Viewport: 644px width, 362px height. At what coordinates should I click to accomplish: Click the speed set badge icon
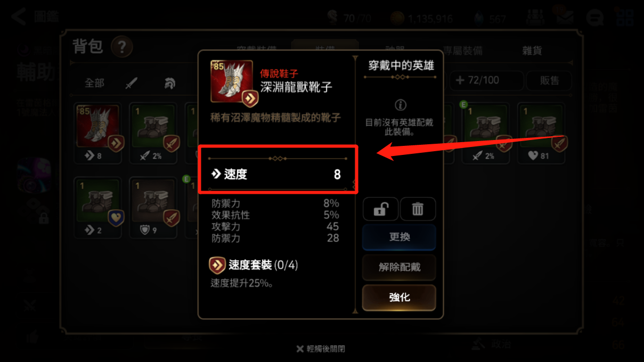pos(217,265)
